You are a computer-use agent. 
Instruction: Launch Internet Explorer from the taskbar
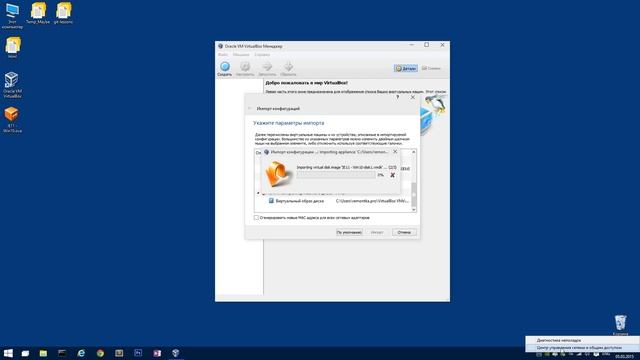[81, 353]
